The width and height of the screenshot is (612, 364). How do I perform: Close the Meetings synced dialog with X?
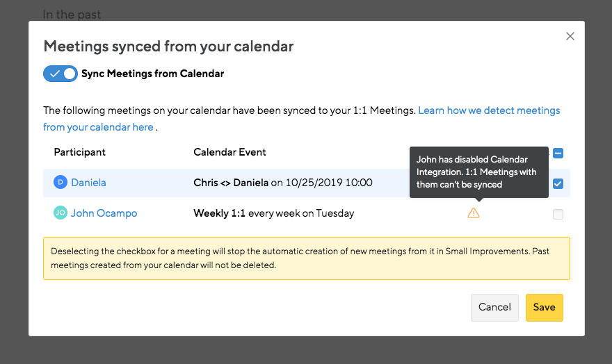(x=570, y=36)
